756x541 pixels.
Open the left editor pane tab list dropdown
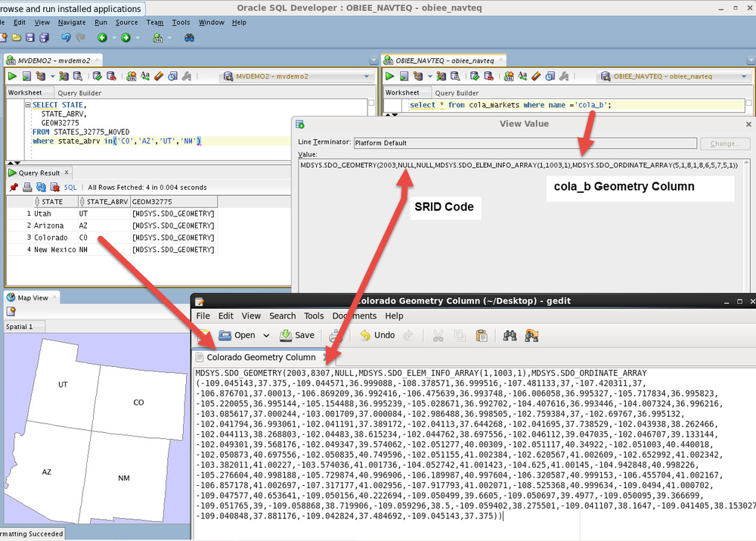click(x=373, y=61)
